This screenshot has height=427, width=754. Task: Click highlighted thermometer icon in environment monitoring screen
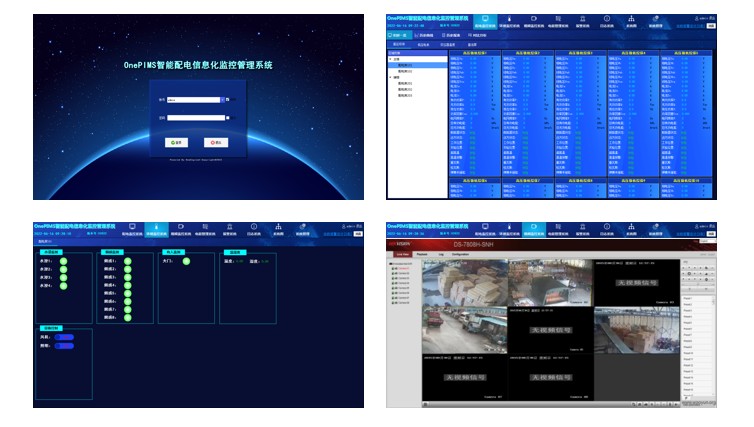pos(156,226)
